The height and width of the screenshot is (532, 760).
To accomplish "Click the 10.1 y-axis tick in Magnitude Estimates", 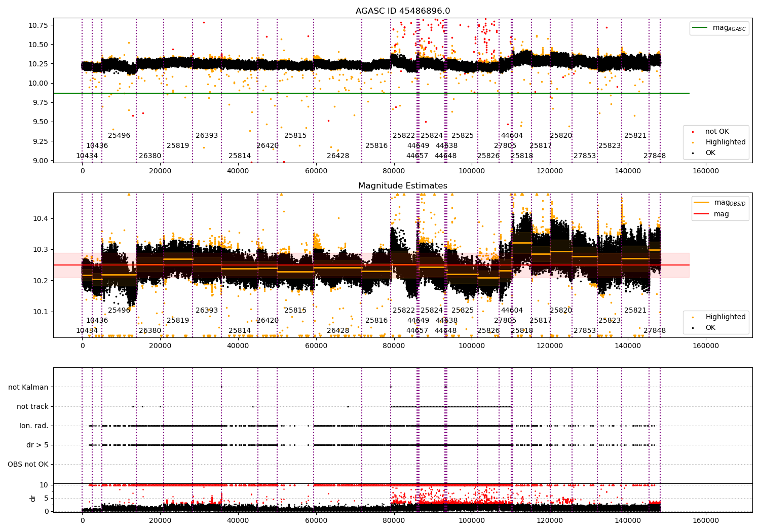I will pyautogui.click(x=41, y=312).
